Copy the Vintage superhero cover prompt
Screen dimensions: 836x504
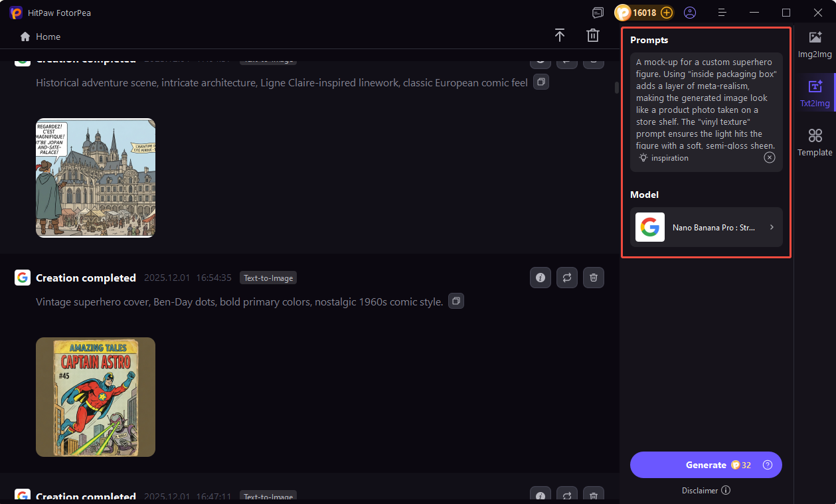[456, 301]
